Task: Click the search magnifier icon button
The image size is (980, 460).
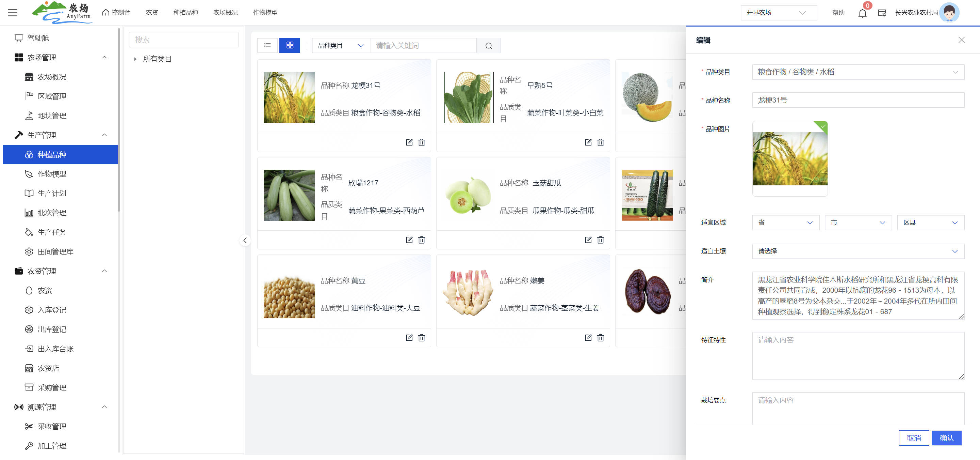Action: (x=489, y=46)
